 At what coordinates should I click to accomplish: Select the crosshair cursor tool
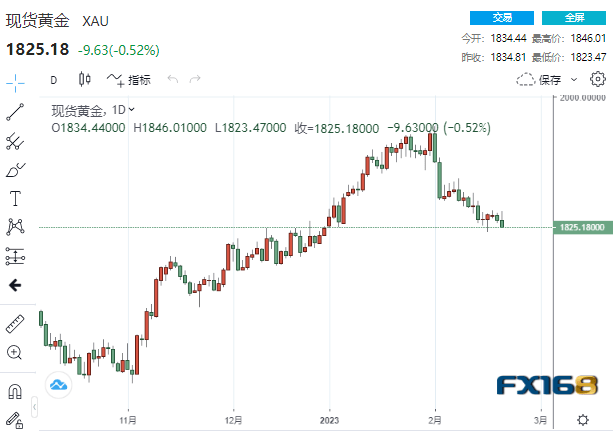pos(15,84)
